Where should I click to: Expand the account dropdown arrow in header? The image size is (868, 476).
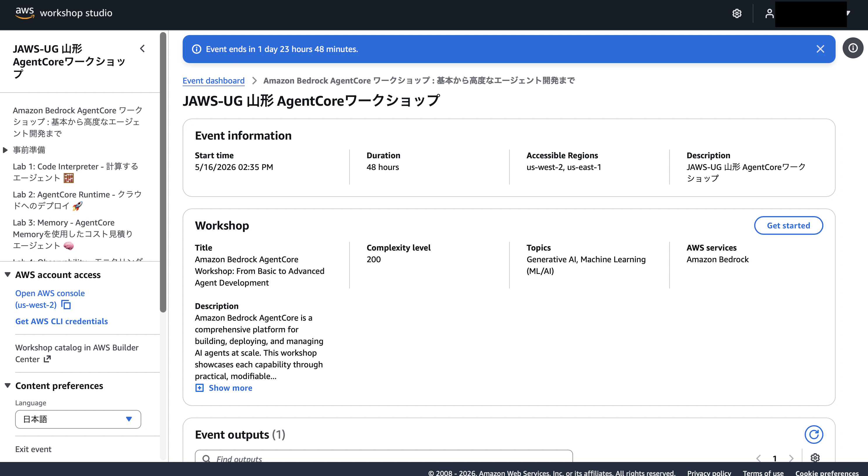pos(848,13)
